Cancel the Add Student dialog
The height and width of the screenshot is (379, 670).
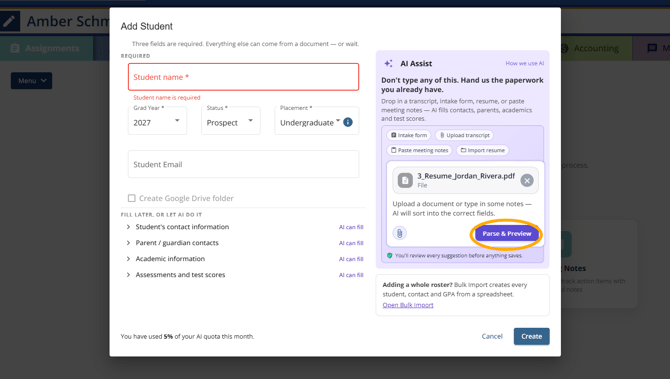(492, 336)
